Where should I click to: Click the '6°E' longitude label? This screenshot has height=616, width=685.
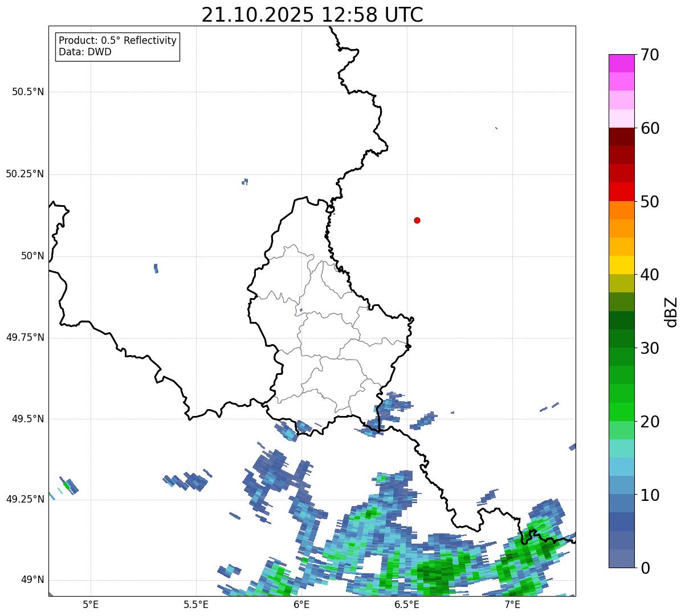click(302, 605)
